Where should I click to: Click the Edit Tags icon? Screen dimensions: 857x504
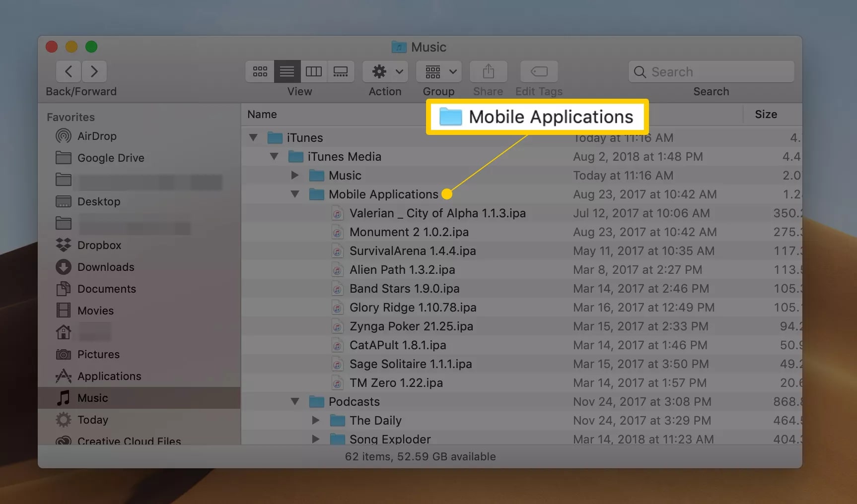(539, 71)
